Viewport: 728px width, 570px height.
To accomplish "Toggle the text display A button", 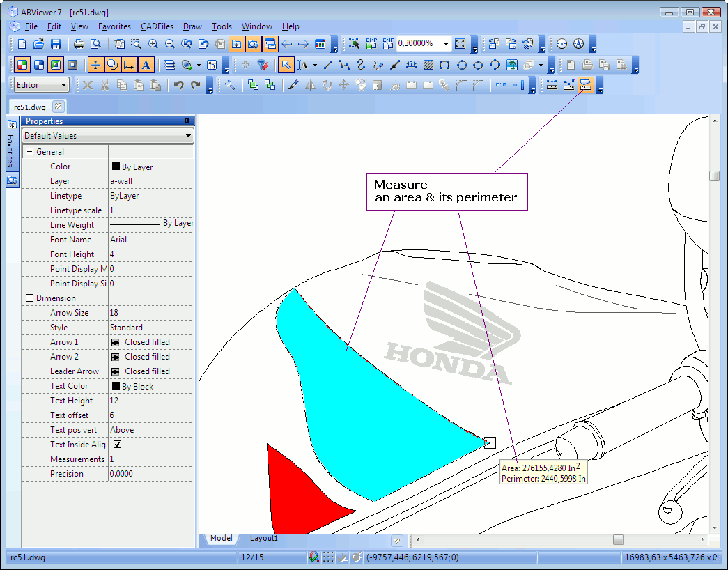I will [x=146, y=65].
